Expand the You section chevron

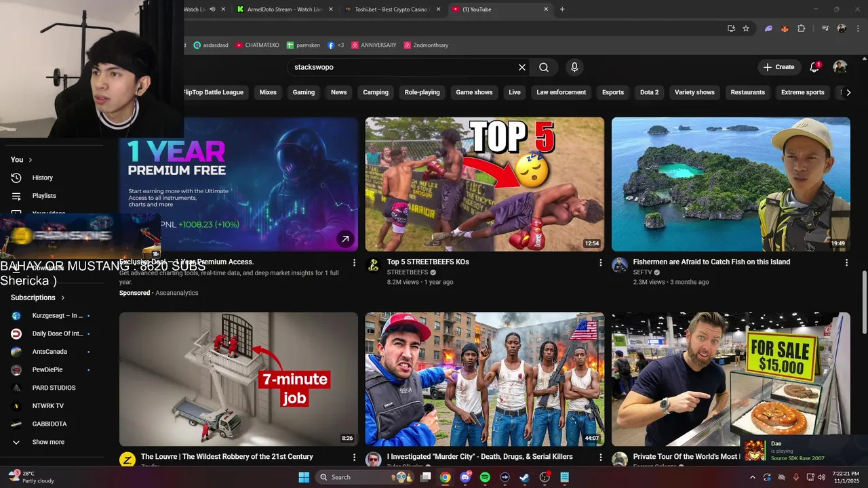[x=31, y=160]
